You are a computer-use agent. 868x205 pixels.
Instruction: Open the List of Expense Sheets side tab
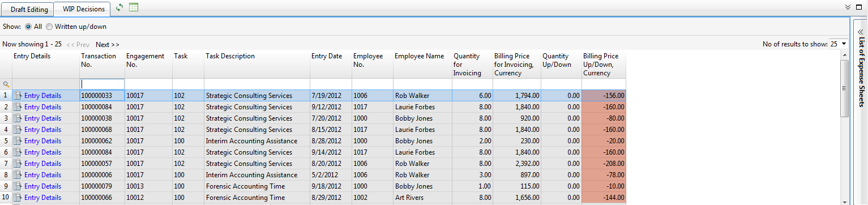(x=861, y=72)
